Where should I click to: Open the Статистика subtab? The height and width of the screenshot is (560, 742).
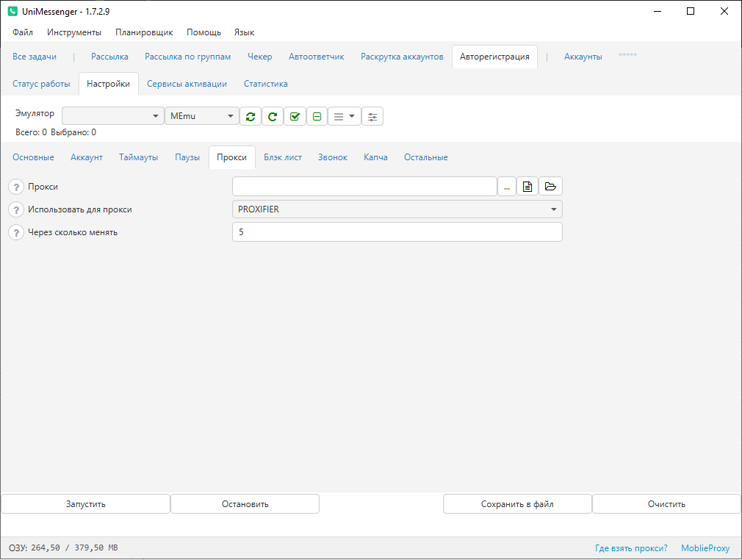[266, 84]
